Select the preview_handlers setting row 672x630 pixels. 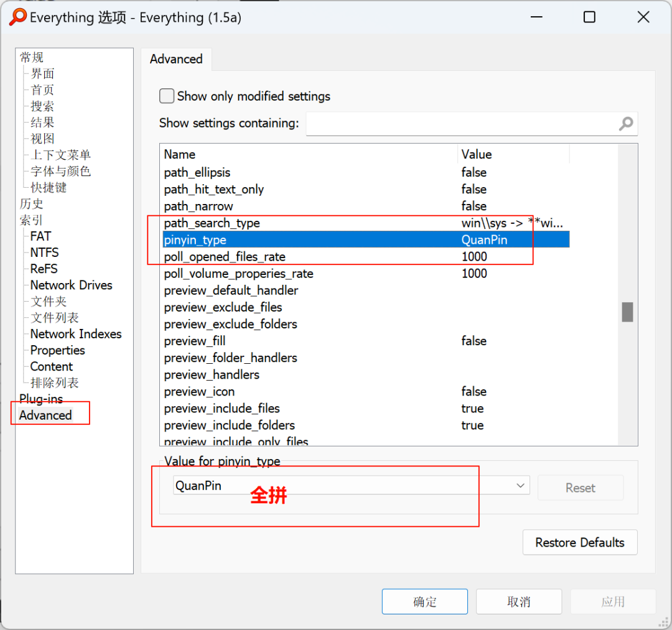pos(366,375)
